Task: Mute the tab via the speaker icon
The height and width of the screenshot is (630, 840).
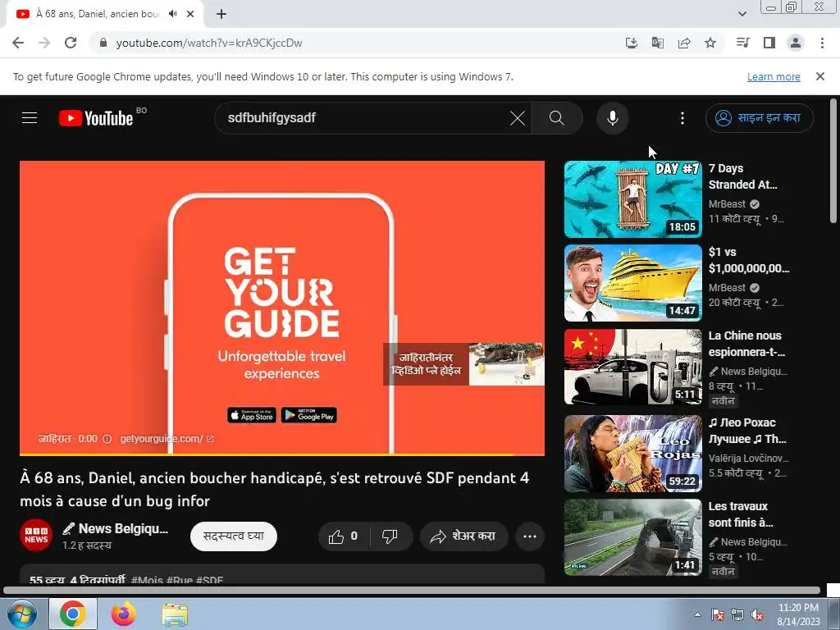Action: [172, 14]
